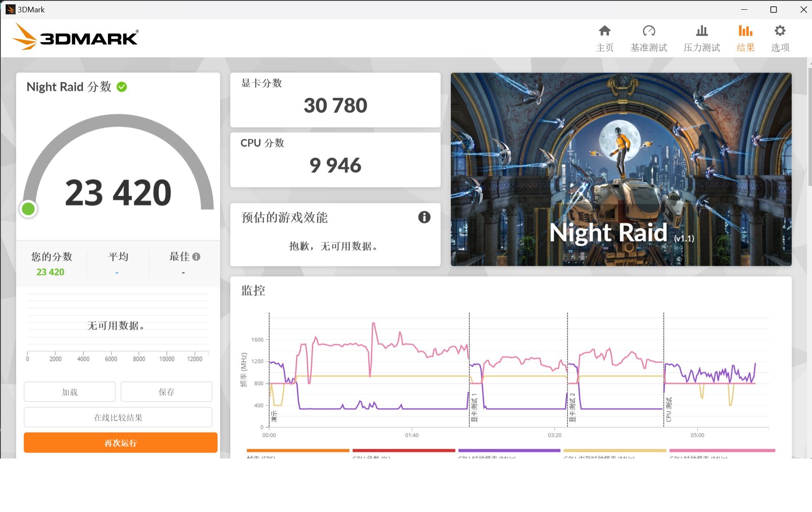812x512 pixels.
Task: Click the 演示 demo marker in chart
Action: point(274,416)
